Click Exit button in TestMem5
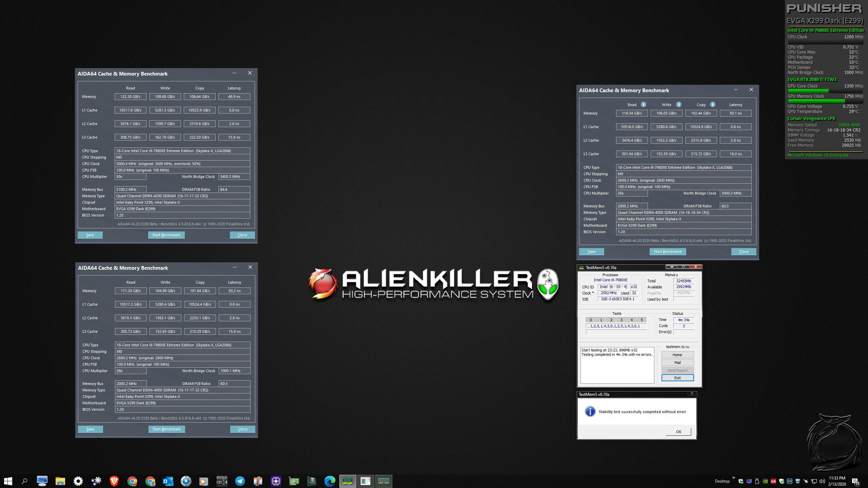Screen dimensions: 868x488 pyautogui.click(x=677, y=378)
